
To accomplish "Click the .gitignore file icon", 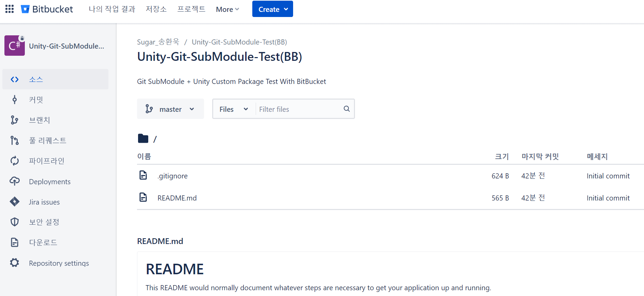I will pos(143,175).
